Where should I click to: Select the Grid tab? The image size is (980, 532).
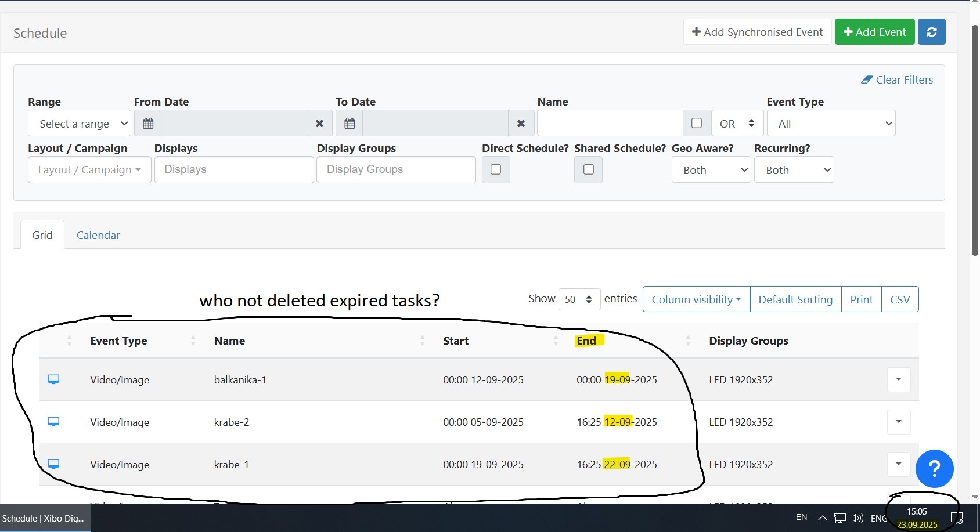point(42,235)
